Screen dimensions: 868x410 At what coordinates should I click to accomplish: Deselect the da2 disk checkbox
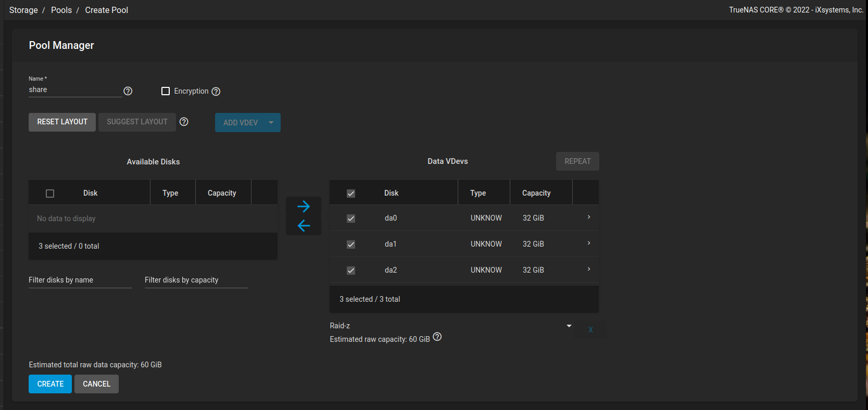[x=351, y=271]
